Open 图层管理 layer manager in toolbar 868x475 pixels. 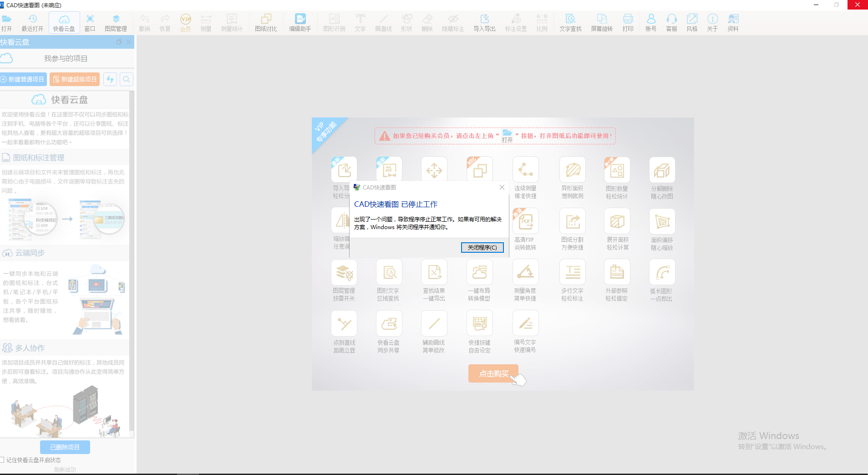point(116,22)
